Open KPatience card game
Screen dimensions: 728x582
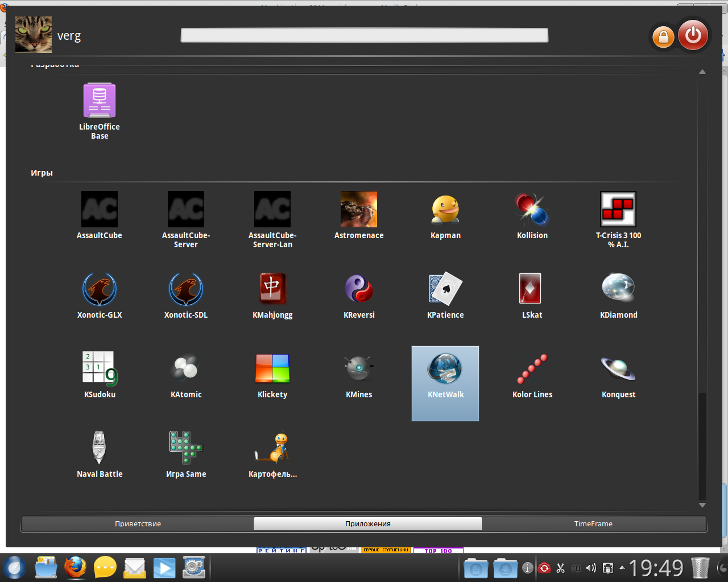pos(445,296)
